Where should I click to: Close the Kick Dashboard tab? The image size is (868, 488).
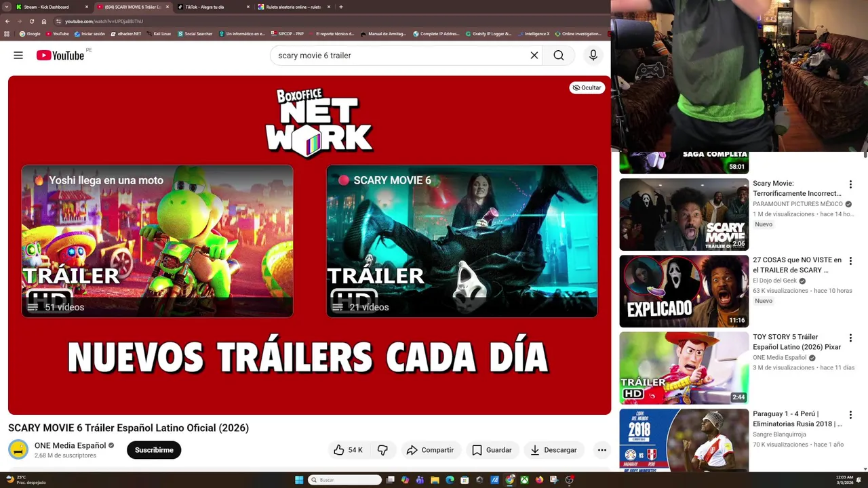click(87, 7)
